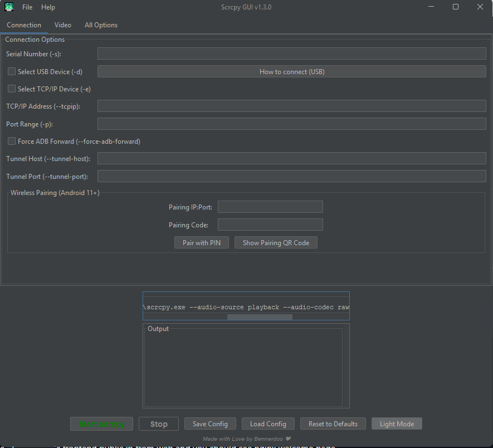Click the Made with Love by Bennerdoo text
Image resolution: width=493 pixels, height=448 pixels.
pos(246,439)
